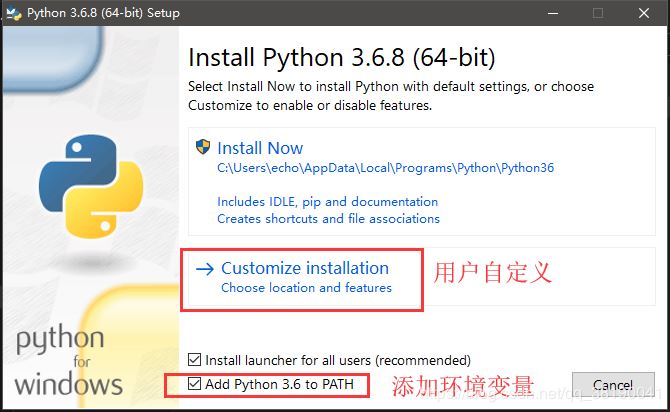Click the Python icon in the title bar
This screenshot has height=412, width=670.
point(14,13)
